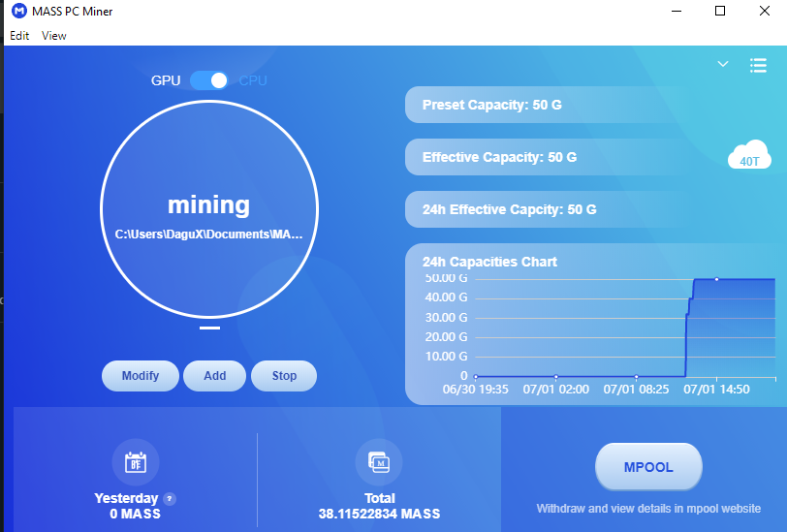Open the View menu

pyautogui.click(x=54, y=36)
